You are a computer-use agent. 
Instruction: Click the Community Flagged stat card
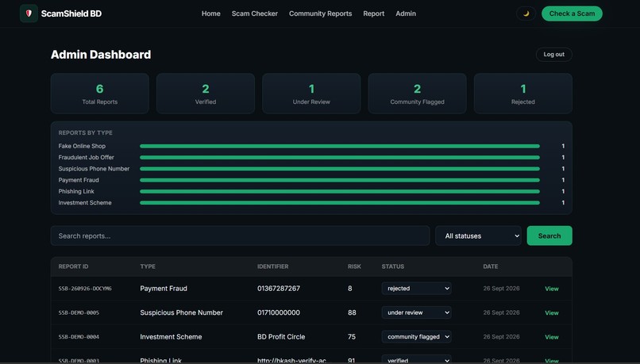[x=417, y=94]
